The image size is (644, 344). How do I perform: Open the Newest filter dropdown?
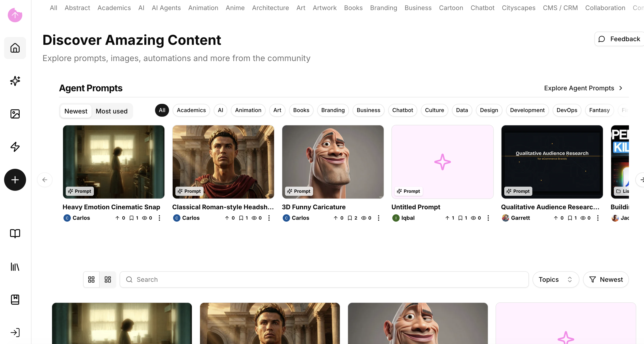pyautogui.click(x=606, y=279)
